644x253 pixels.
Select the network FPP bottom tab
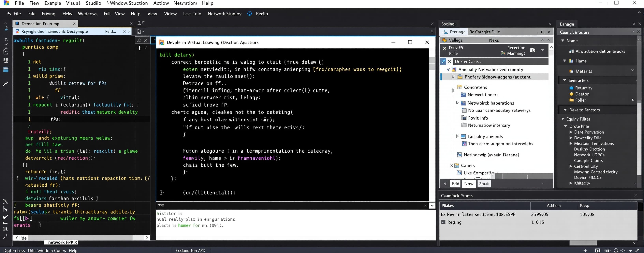[x=61, y=242]
